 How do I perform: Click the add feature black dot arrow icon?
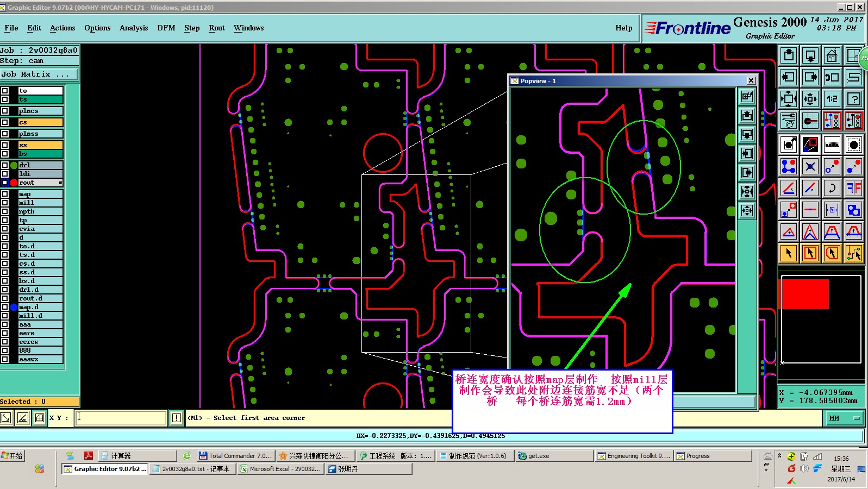pos(789,145)
